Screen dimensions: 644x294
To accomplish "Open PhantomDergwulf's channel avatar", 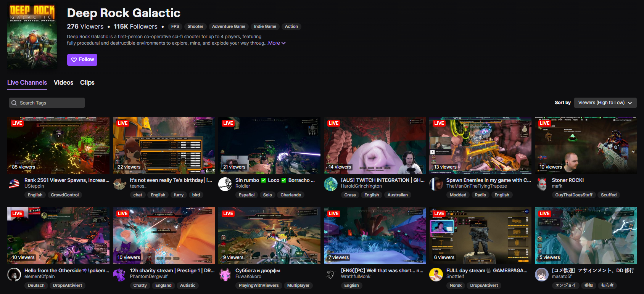I will 120,274.
